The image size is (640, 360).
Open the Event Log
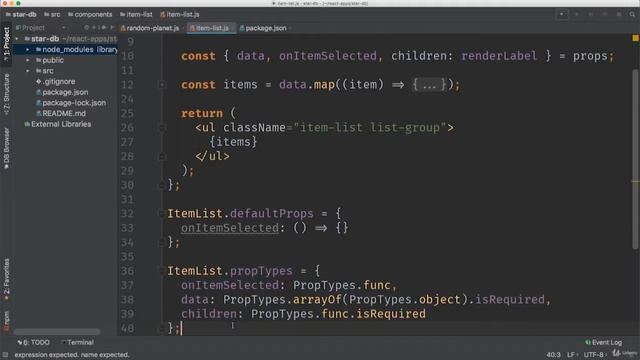tap(603, 342)
